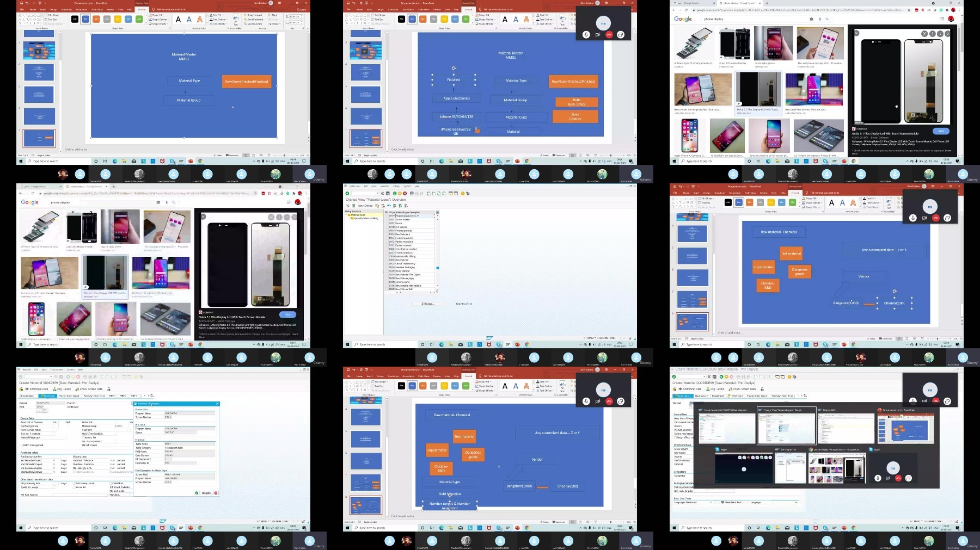Tick the Autom. PO checkbox
The image size is (980, 550).
pos(83,437)
